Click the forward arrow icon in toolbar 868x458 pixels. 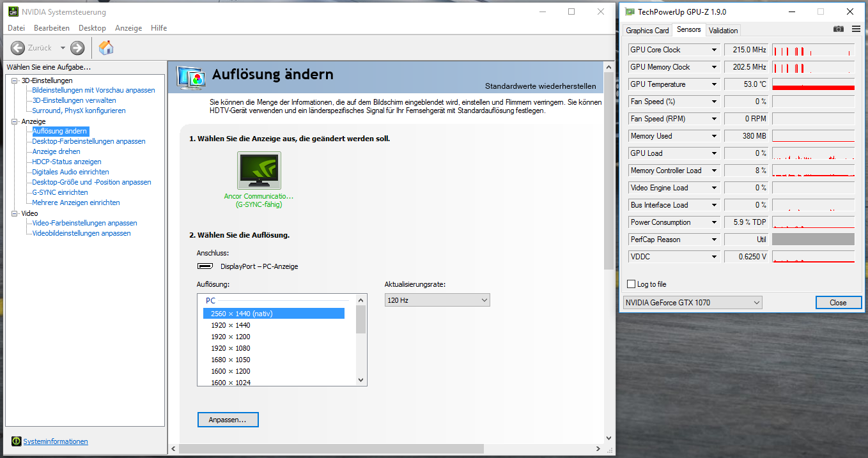point(77,48)
